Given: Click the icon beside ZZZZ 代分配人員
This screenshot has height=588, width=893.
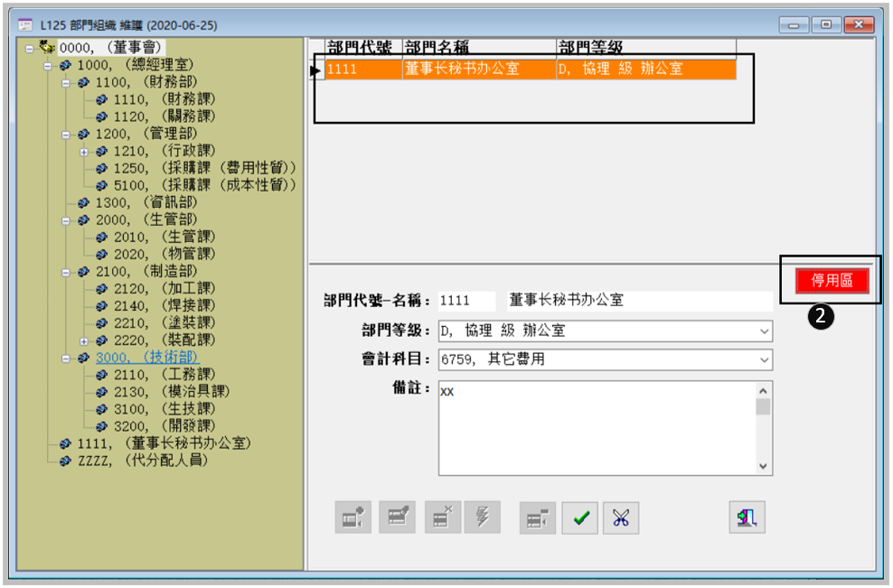Looking at the screenshot, I should tap(65, 461).
